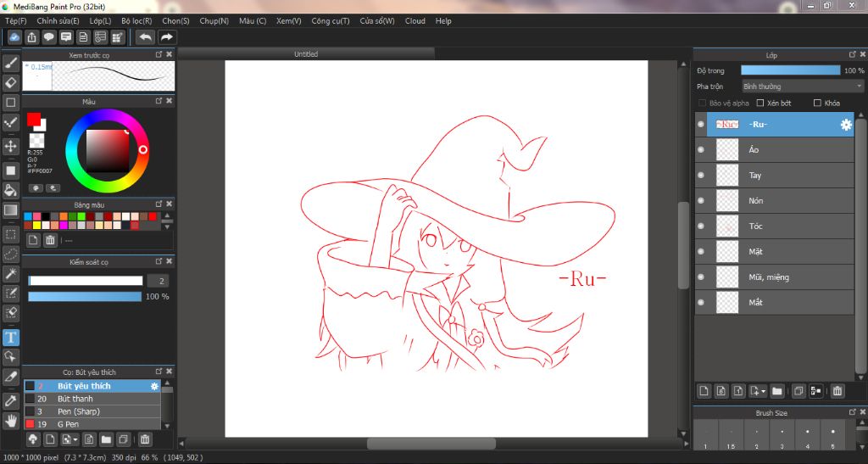
Task: Click the brush size value field 2
Action: click(159, 281)
